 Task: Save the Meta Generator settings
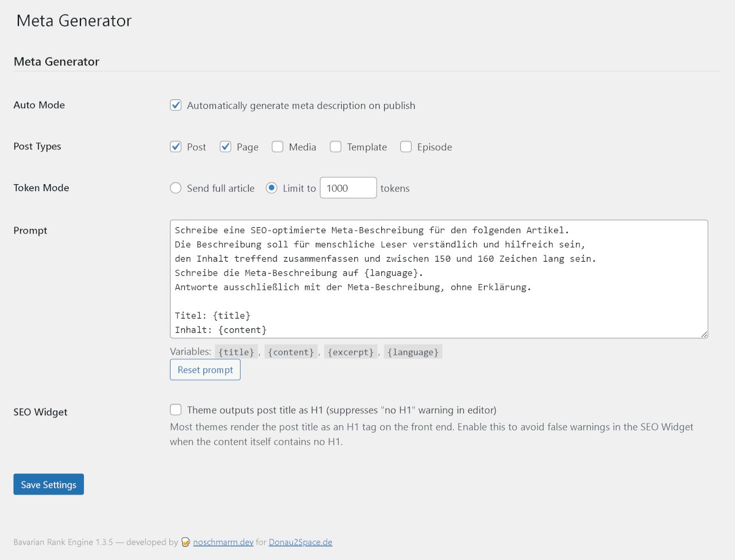click(x=48, y=484)
